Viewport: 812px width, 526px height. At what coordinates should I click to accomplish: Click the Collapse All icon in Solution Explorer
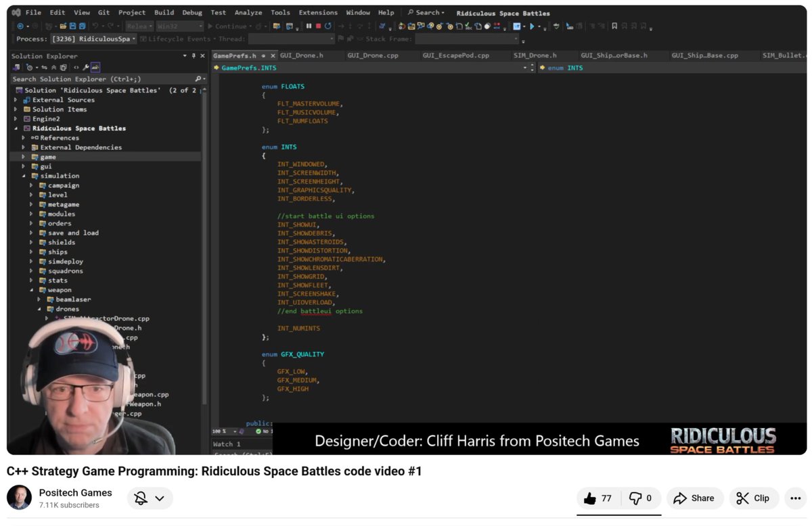point(53,67)
